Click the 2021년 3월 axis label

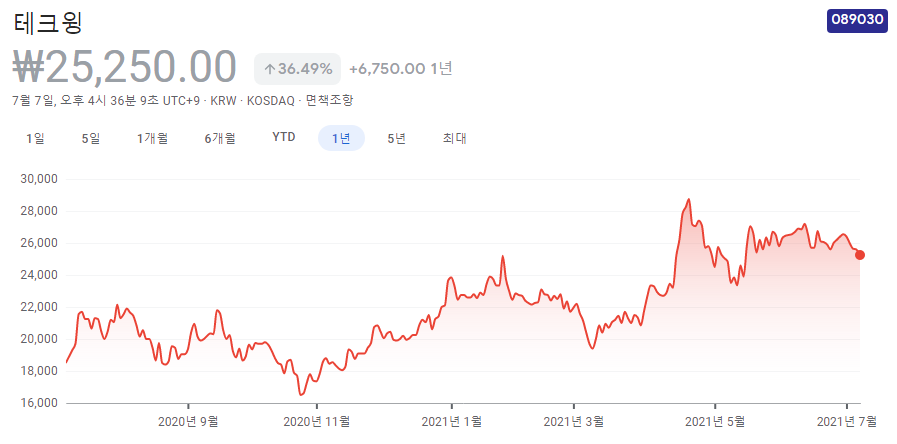pyautogui.click(x=574, y=422)
